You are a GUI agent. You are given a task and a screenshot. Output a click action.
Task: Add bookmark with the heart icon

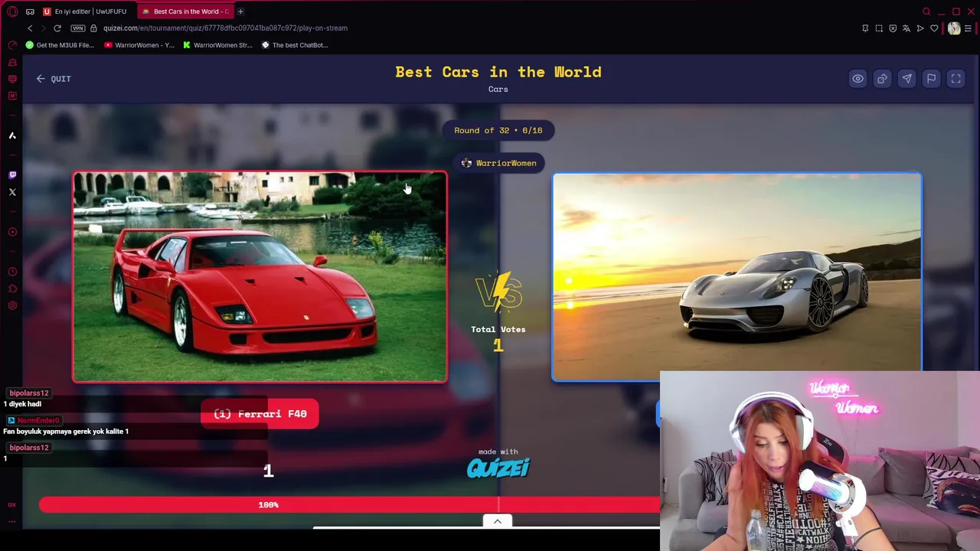pyautogui.click(x=934, y=28)
